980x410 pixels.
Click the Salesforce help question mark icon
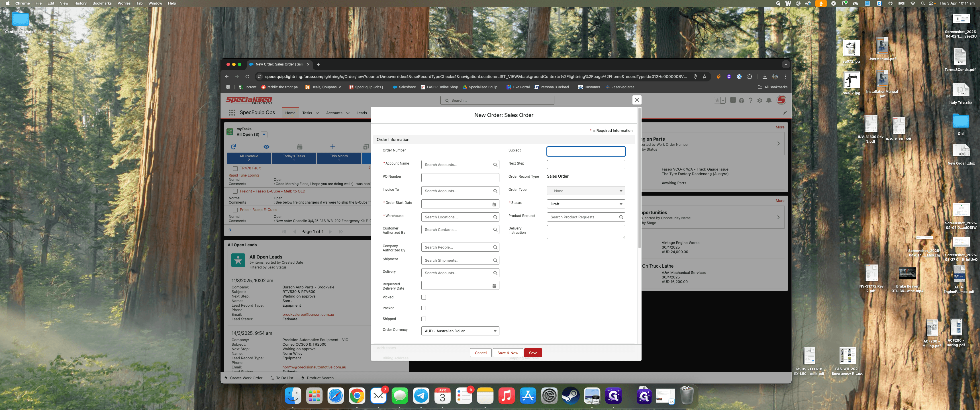(x=751, y=101)
